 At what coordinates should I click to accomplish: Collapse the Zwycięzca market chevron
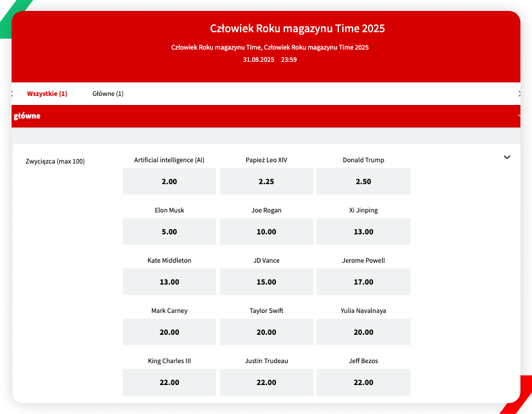point(507,157)
